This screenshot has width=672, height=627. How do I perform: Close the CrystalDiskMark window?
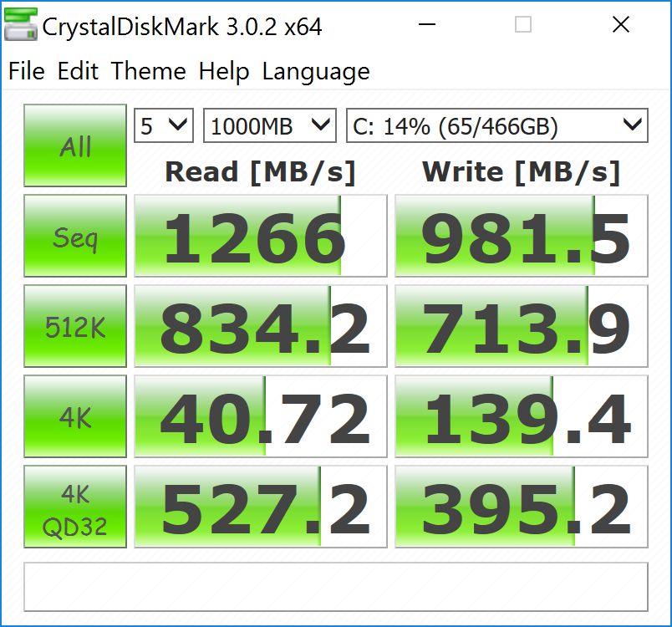[x=620, y=24]
